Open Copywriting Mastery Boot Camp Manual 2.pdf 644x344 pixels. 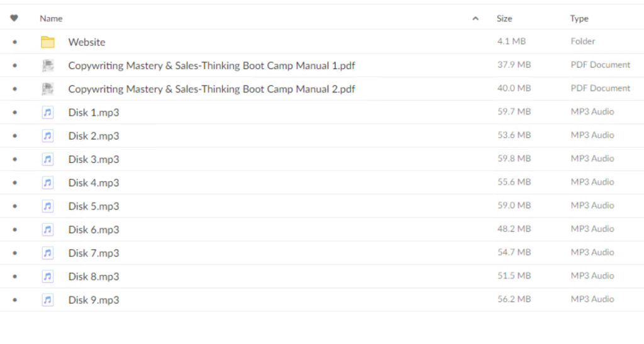pos(211,89)
